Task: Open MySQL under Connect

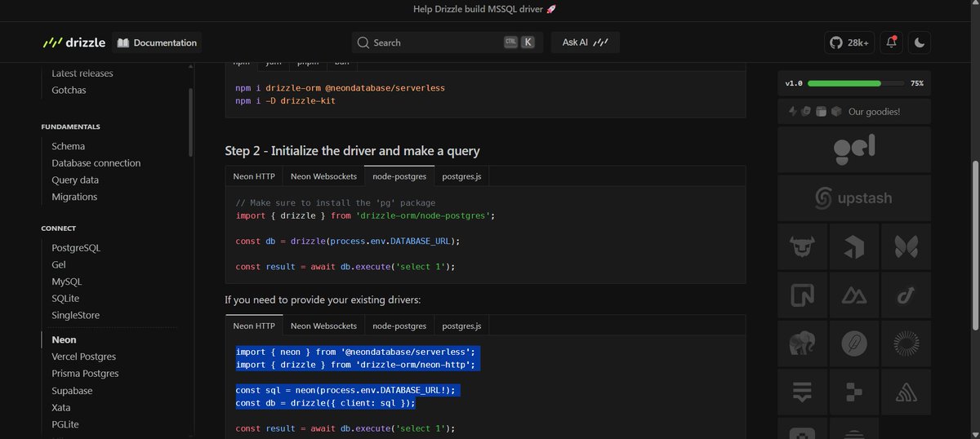Action: click(x=67, y=282)
